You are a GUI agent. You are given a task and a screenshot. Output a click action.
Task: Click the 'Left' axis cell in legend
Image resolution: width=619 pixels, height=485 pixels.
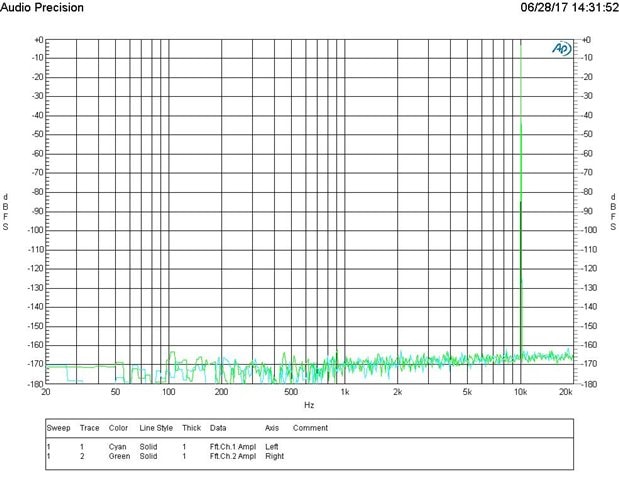click(272, 447)
